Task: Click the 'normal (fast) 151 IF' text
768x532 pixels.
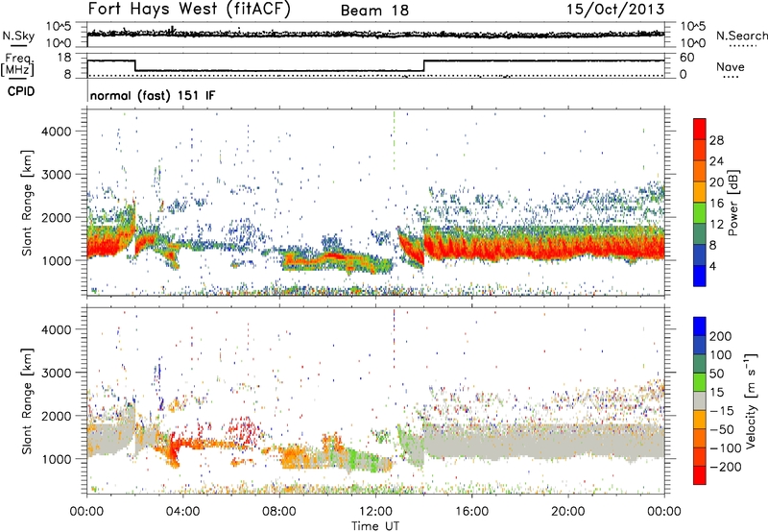Action: [153, 95]
